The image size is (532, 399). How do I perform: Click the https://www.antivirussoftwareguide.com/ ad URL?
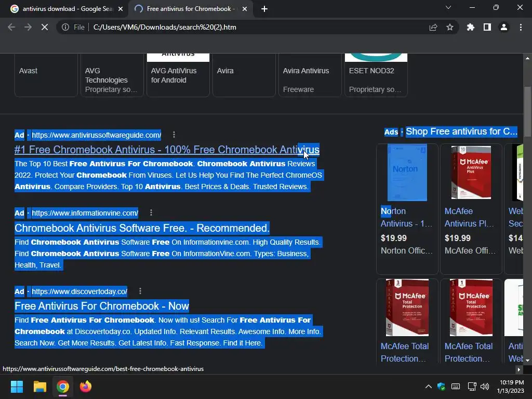pyautogui.click(x=96, y=135)
